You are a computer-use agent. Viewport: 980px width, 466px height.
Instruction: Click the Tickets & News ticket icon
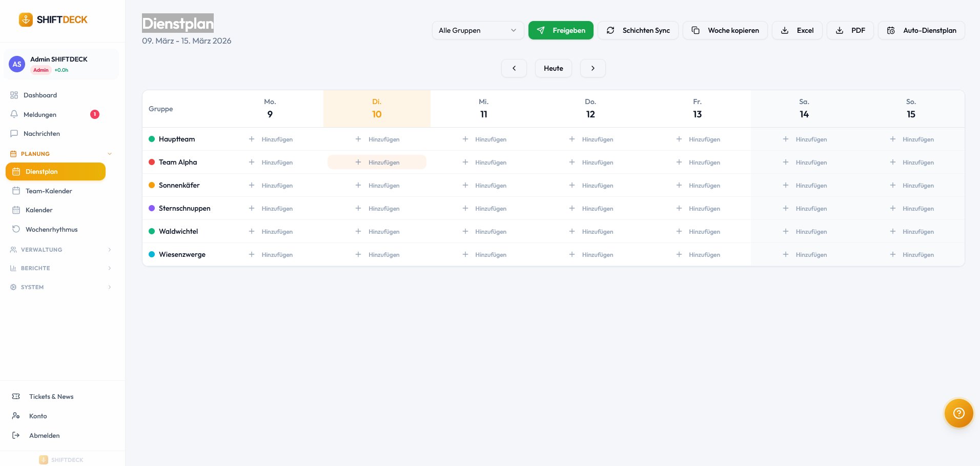tap(16, 396)
